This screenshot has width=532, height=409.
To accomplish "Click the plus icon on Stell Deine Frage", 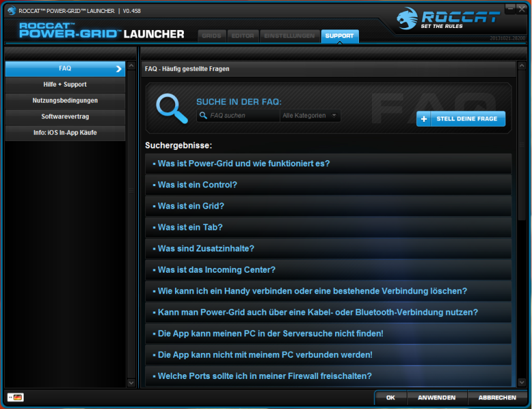I will point(424,119).
